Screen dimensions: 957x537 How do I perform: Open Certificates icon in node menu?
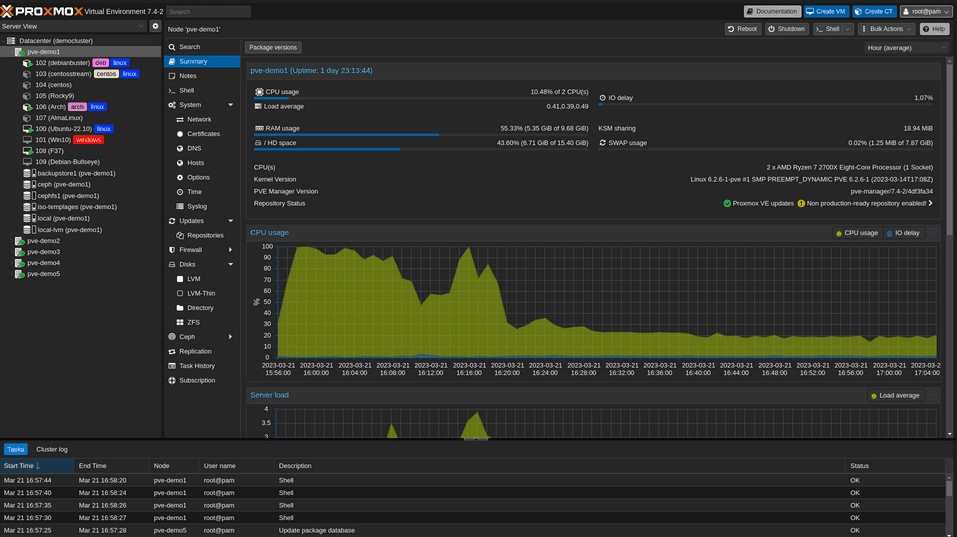pos(180,134)
